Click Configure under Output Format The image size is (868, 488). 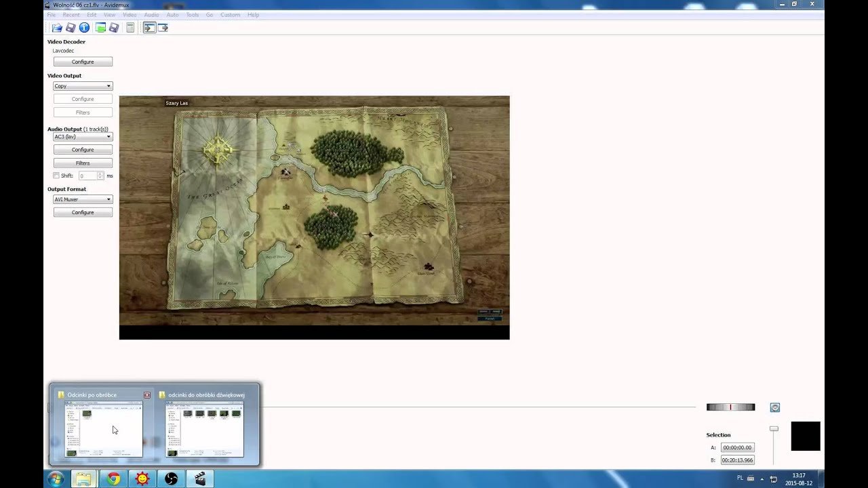(83, 212)
